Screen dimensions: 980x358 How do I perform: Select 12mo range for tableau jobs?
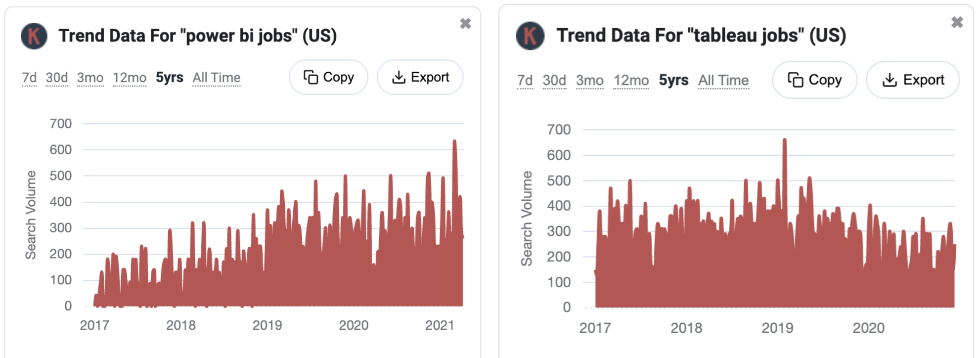tap(631, 80)
